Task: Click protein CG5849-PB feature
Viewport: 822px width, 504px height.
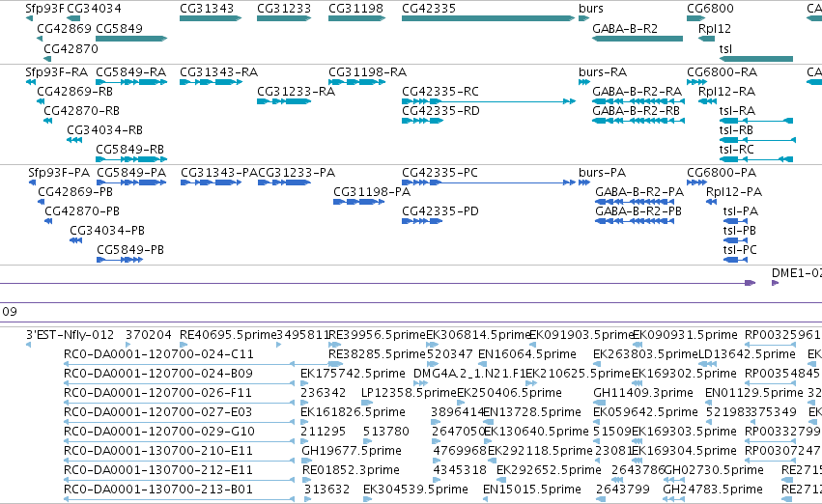Action: [120, 260]
